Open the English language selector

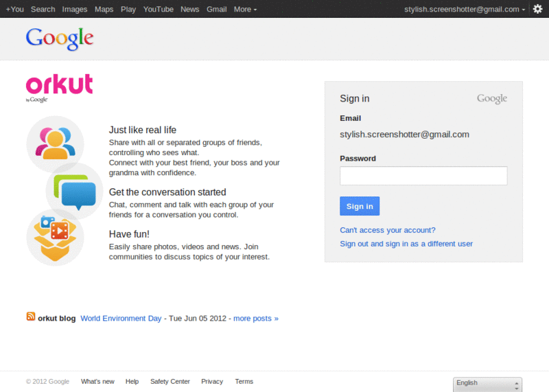point(487,384)
